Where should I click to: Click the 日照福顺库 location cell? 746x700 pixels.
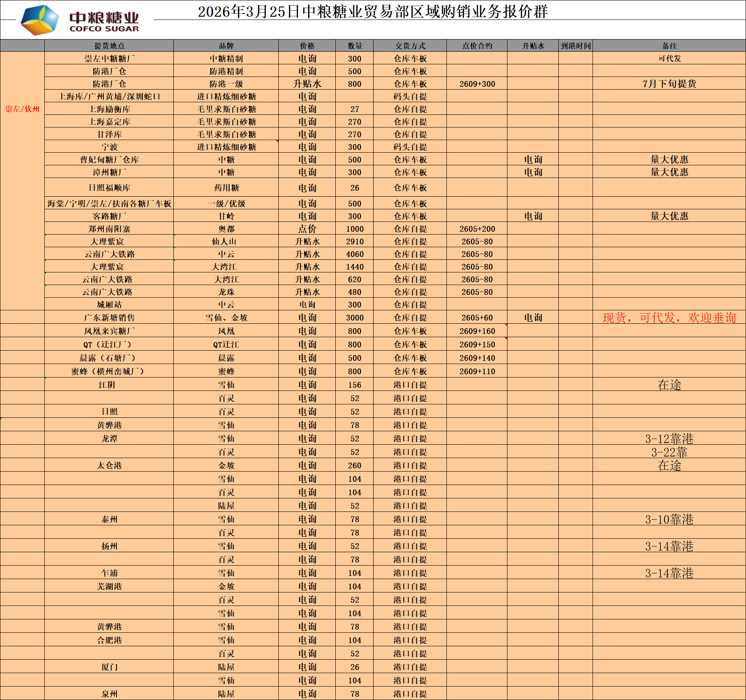click(109, 187)
